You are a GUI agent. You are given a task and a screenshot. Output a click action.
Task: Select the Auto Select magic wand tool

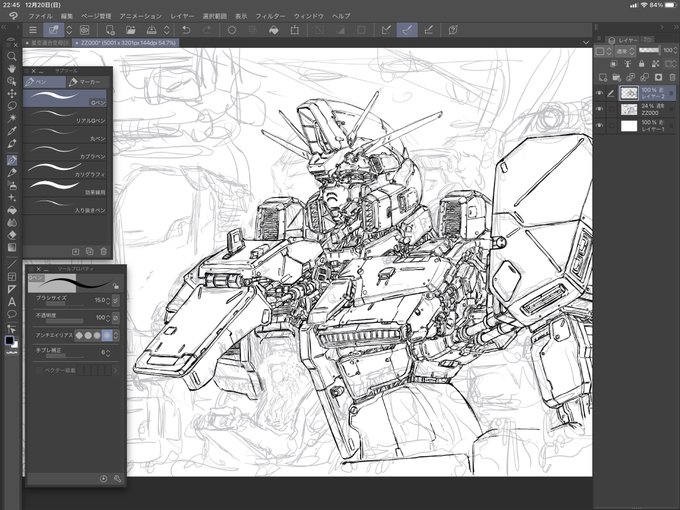12,118
